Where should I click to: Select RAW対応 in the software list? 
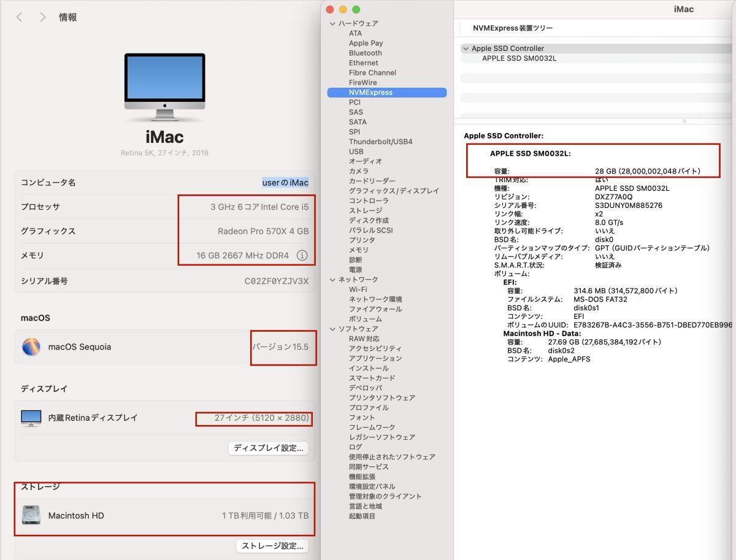(364, 339)
